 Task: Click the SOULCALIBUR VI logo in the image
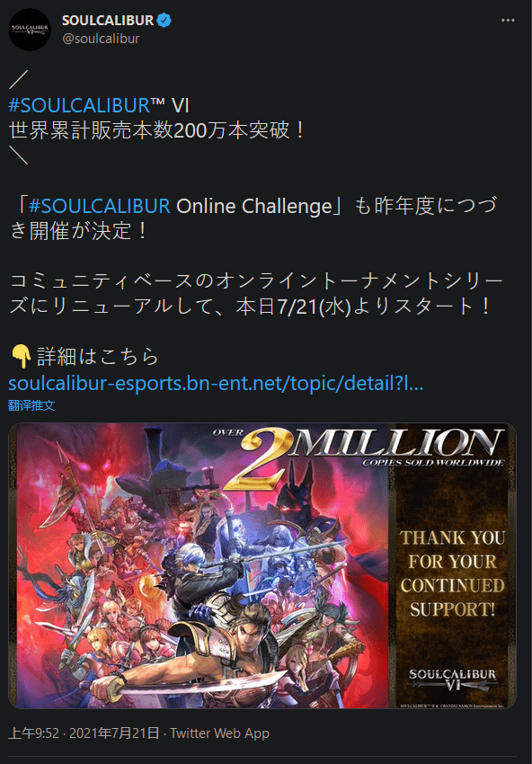click(452, 680)
